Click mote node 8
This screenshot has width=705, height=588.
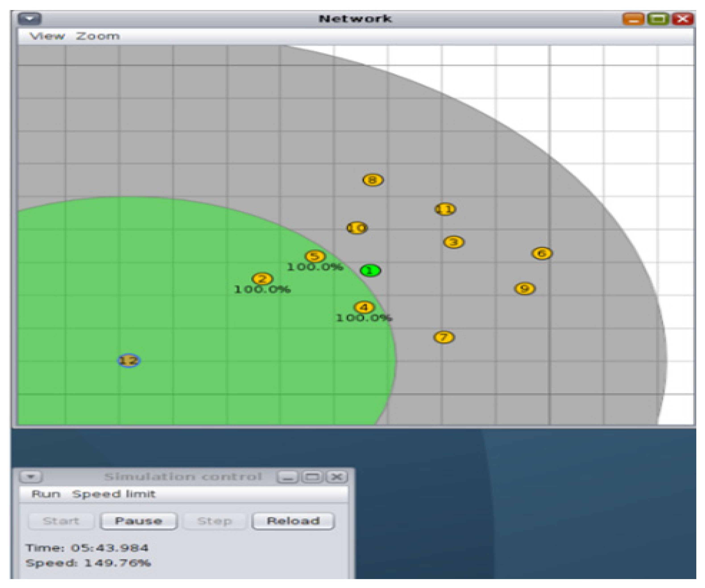373,180
